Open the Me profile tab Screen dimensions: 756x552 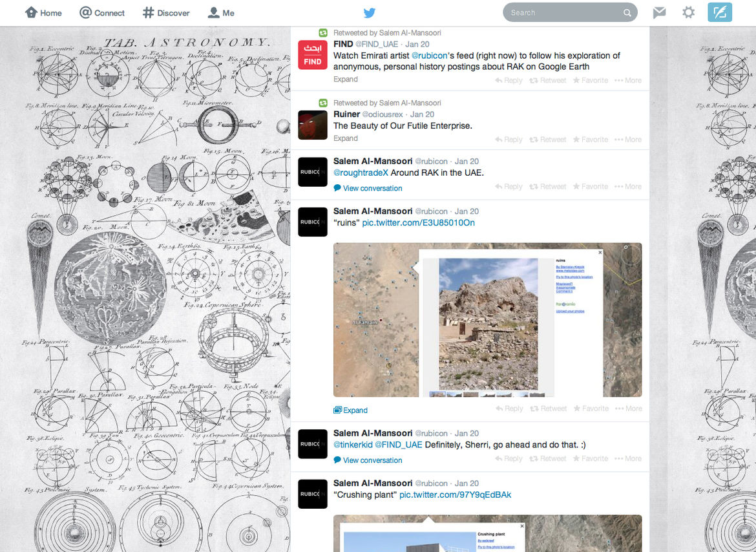click(x=221, y=13)
